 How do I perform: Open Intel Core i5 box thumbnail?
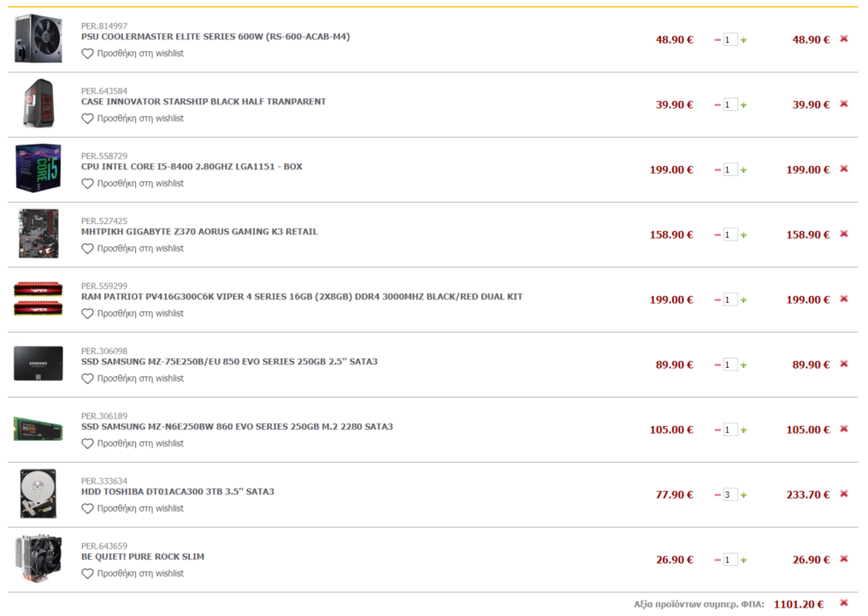38,169
